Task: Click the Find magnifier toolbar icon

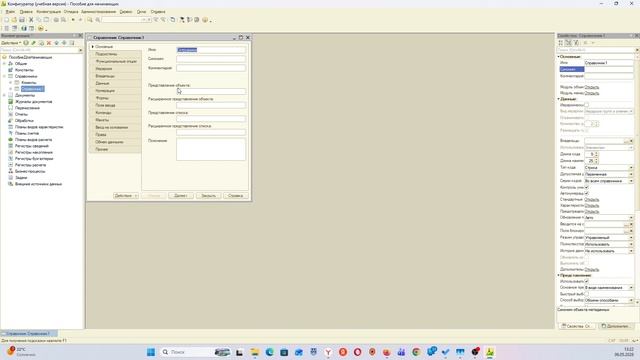Action: tap(90, 20)
